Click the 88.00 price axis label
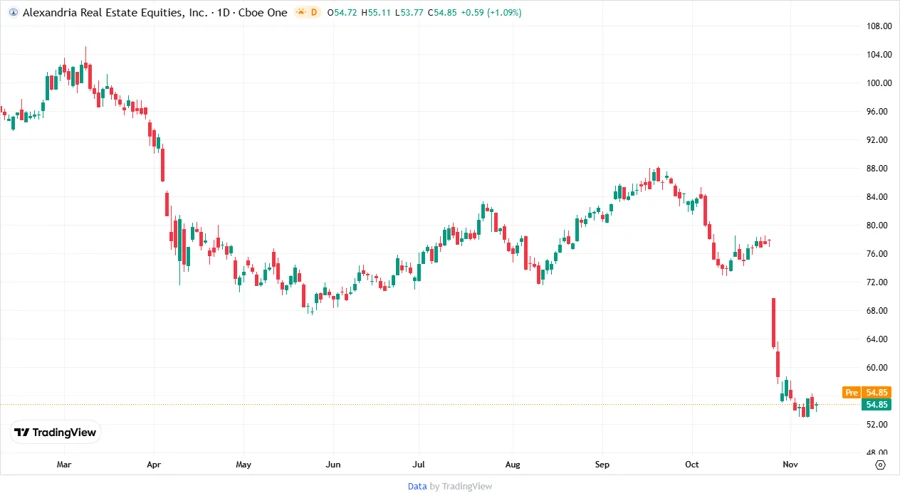Screen dimensions: 900x498 tap(879, 168)
